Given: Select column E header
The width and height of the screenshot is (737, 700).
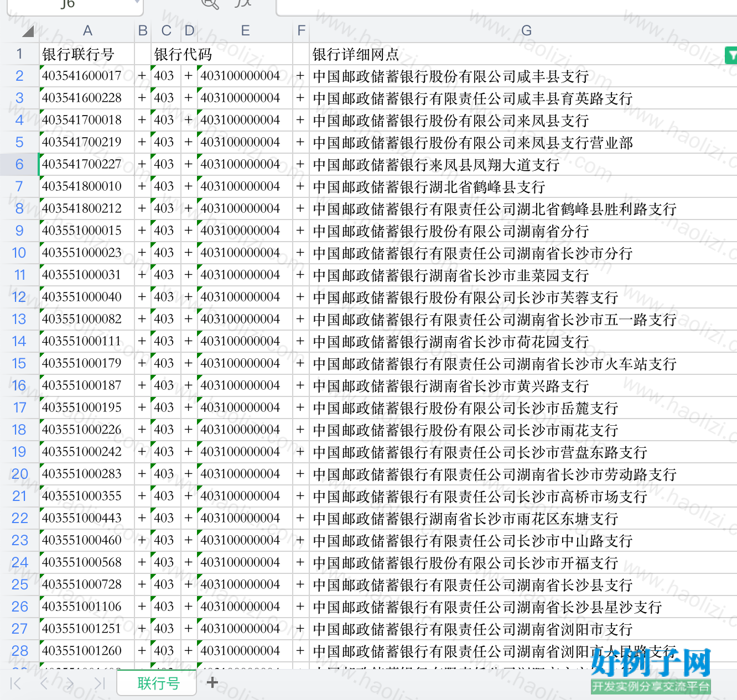Looking at the screenshot, I should click(245, 31).
